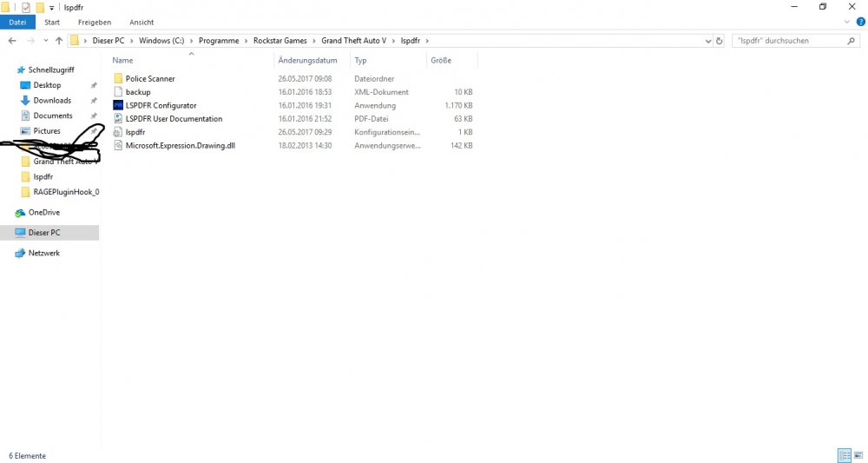Click the search magnifier icon

852,41
